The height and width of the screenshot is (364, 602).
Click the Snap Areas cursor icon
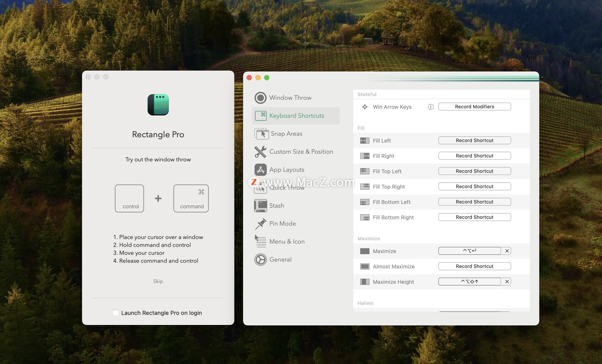(261, 134)
